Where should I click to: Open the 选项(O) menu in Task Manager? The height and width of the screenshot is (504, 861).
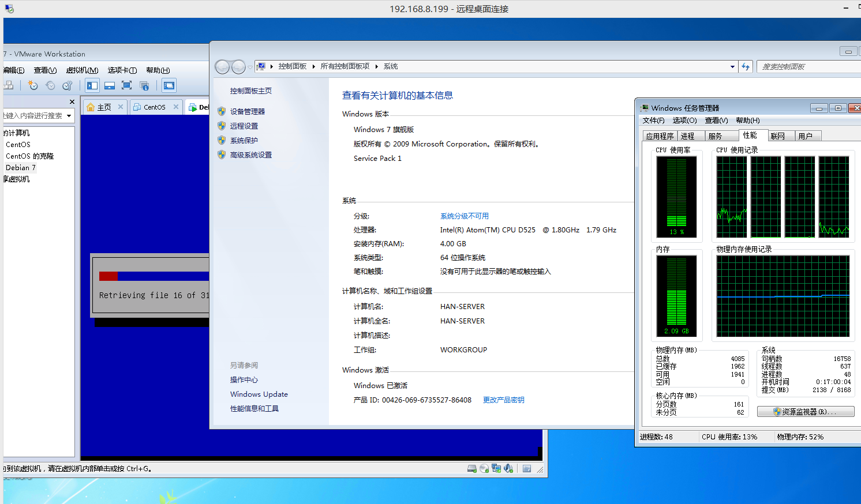(685, 121)
